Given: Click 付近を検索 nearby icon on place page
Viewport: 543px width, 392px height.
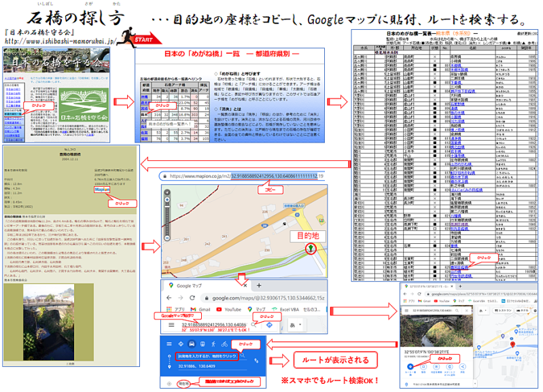Looking at the screenshot, I should [x=436, y=366].
